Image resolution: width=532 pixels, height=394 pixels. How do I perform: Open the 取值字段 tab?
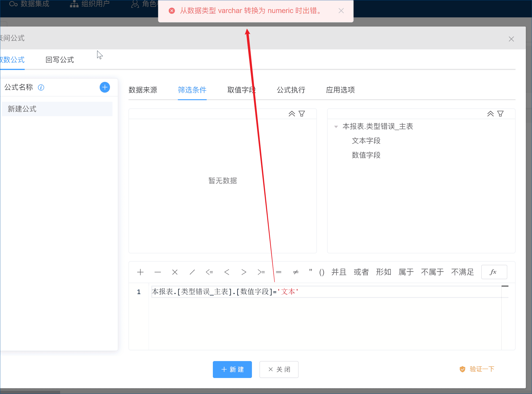point(241,90)
